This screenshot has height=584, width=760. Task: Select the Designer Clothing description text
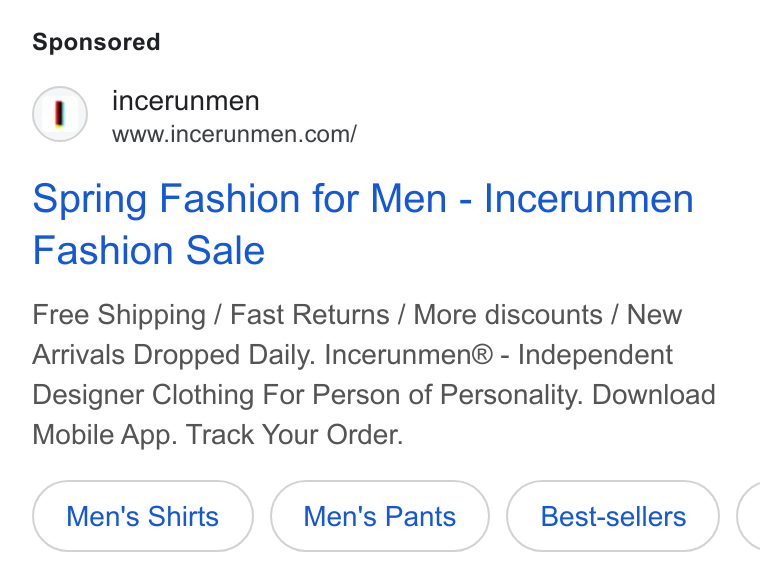tap(143, 395)
